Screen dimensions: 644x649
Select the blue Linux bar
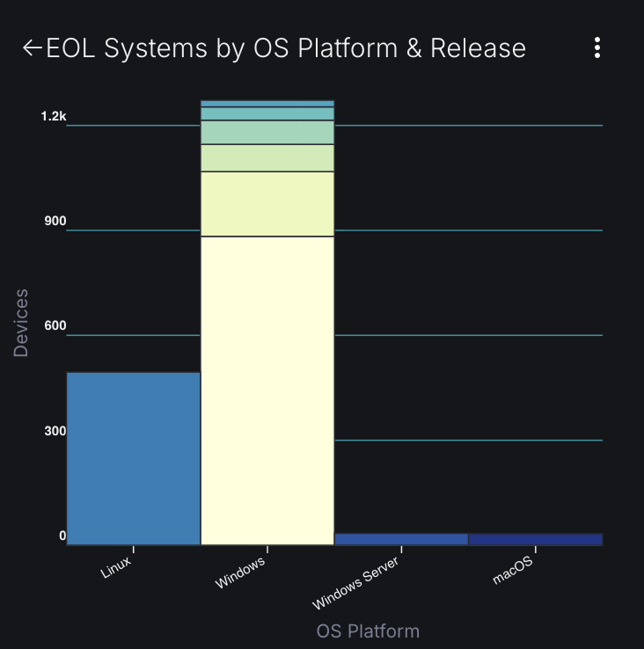(x=134, y=458)
